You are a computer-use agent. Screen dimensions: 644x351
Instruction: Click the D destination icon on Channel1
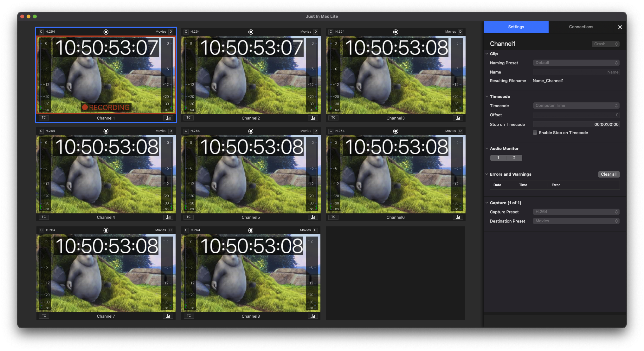click(171, 32)
